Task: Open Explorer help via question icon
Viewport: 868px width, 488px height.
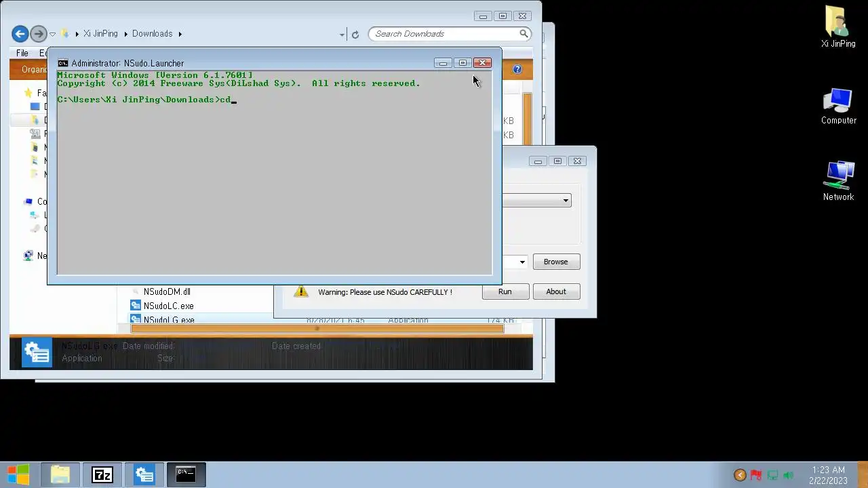Action: point(517,69)
